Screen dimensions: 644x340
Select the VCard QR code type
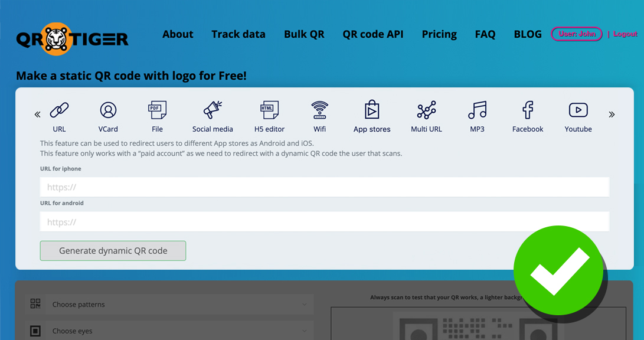pyautogui.click(x=108, y=115)
